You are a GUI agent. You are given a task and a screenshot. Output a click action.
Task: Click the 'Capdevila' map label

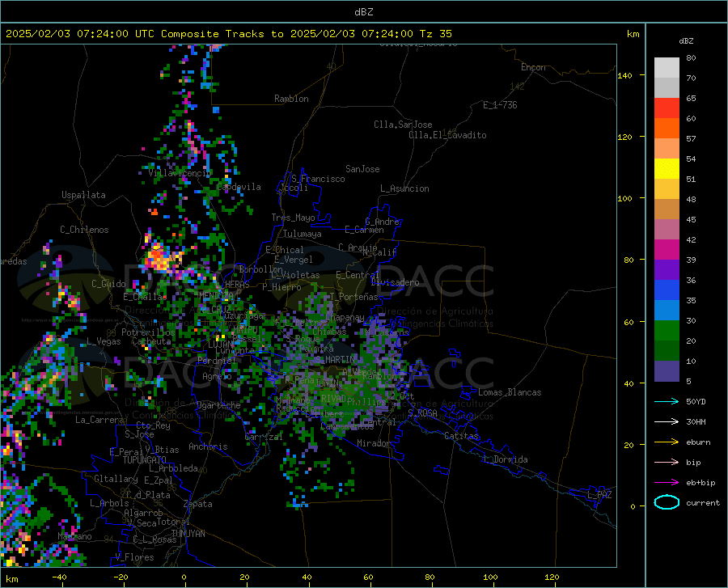point(239,187)
